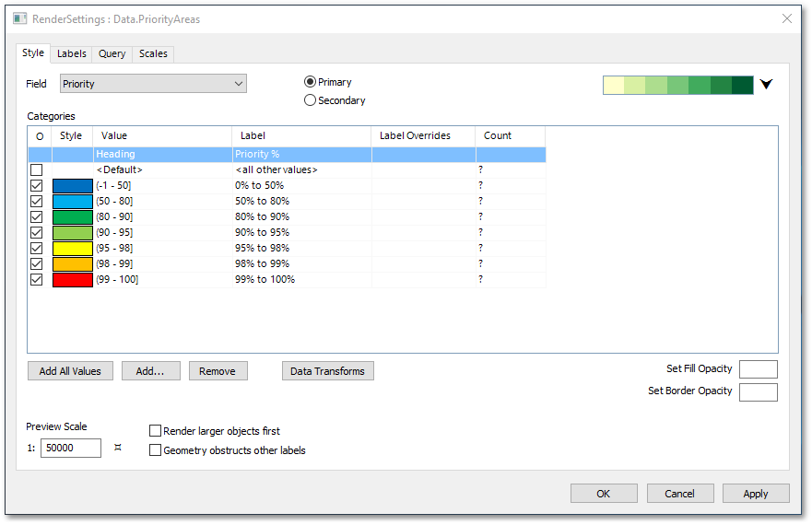Viewport: 812px width, 525px height.
Task: Click the red 99% to 100% swatch
Action: (x=73, y=280)
